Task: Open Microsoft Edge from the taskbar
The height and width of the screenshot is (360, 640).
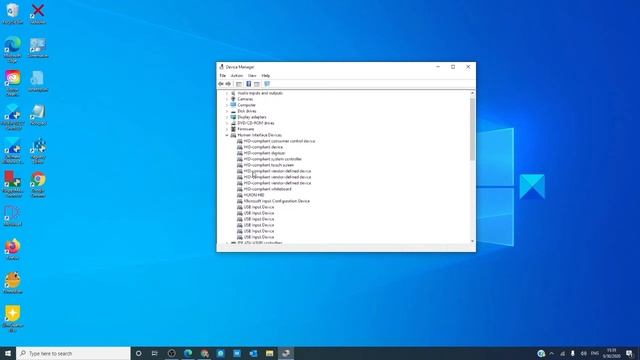Action: pyautogui.click(x=188, y=353)
